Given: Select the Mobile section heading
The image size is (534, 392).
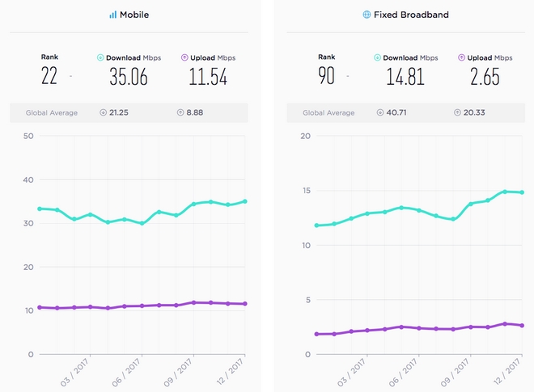Looking at the screenshot, I should 134,15.
